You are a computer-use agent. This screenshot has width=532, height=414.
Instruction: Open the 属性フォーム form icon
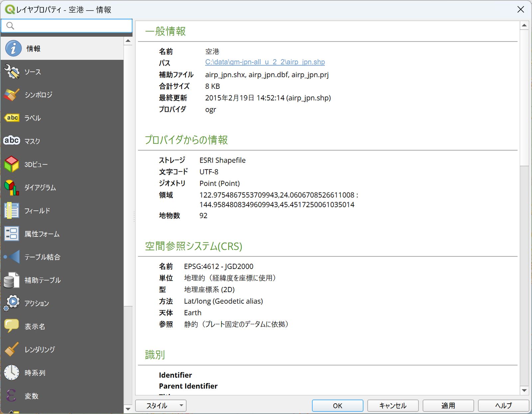pyautogui.click(x=12, y=234)
